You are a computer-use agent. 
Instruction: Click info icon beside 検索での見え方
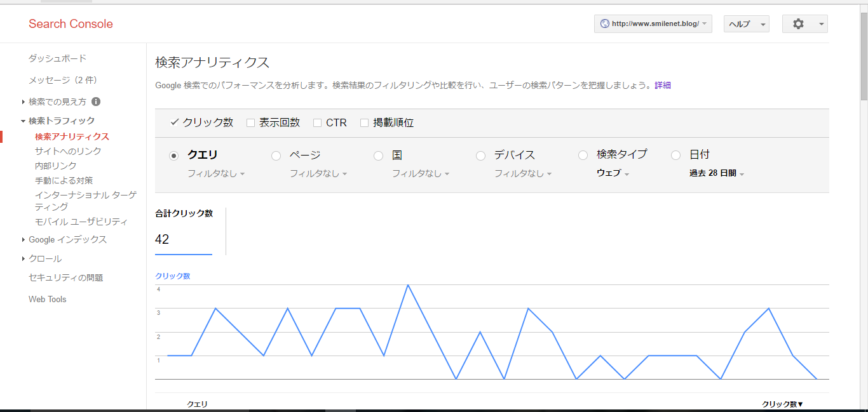96,102
